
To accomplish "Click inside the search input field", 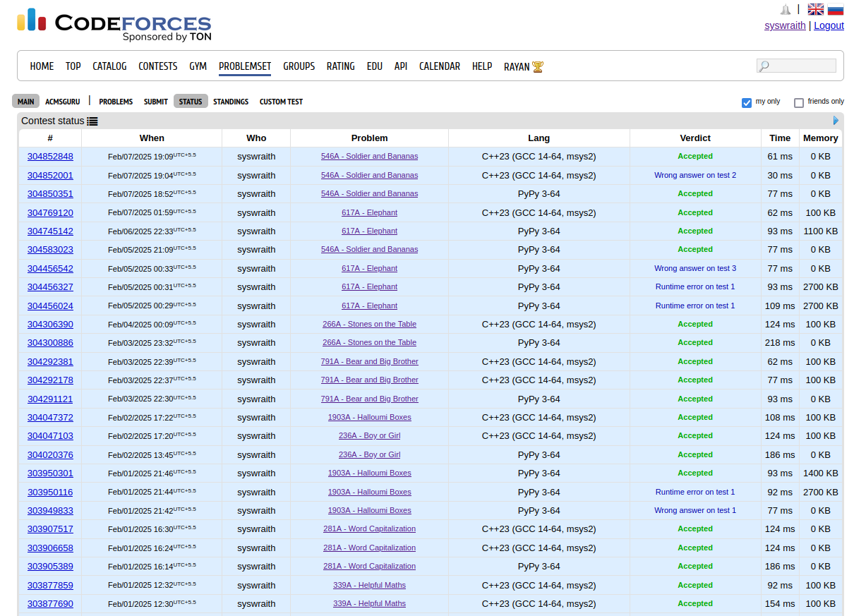I will (803, 66).
